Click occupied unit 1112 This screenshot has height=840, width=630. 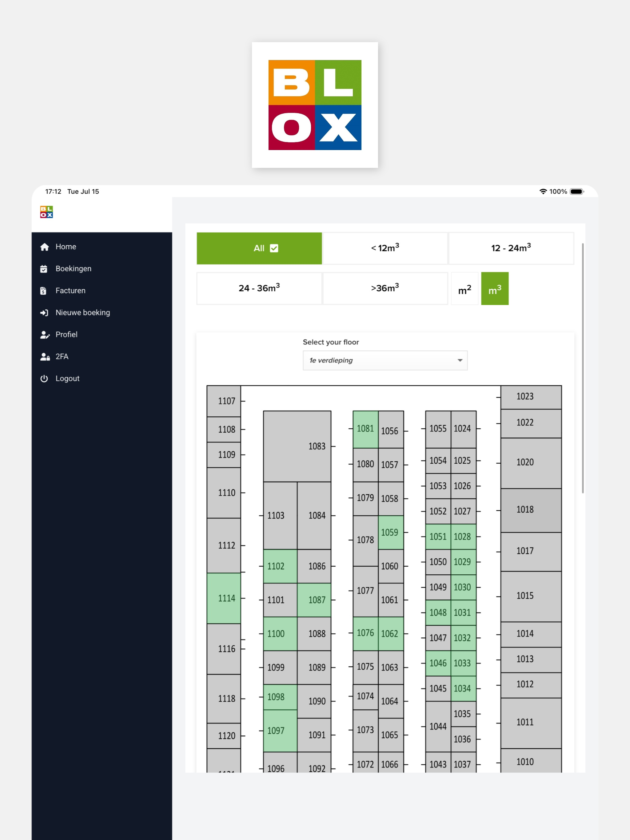point(224,546)
